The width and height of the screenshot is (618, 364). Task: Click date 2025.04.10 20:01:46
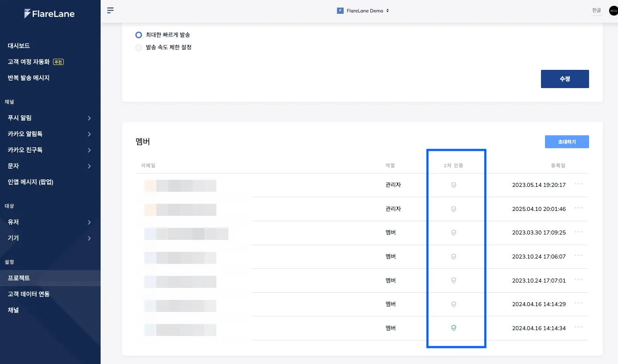[x=539, y=209]
